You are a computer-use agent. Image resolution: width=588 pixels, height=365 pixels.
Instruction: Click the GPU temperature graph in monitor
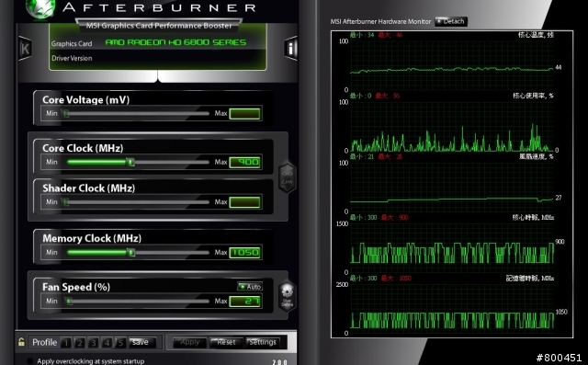(x=452, y=64)
